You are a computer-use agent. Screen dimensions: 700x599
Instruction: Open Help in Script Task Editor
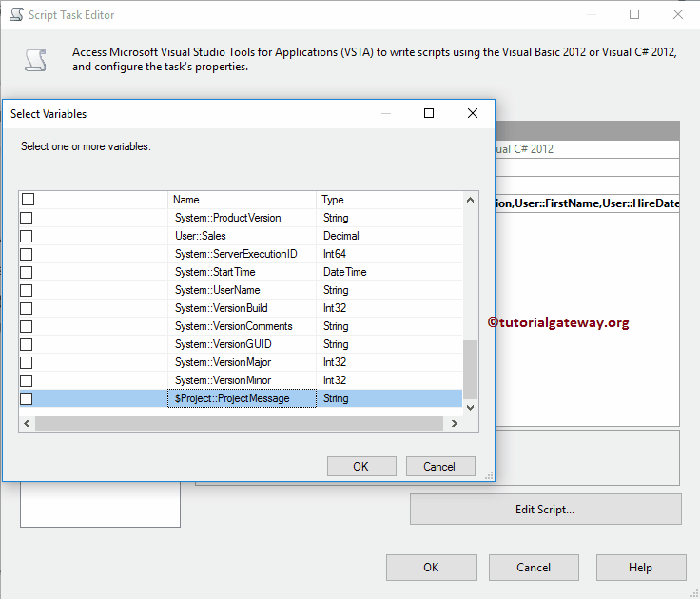pyautogui.click(x=641, y=568)
